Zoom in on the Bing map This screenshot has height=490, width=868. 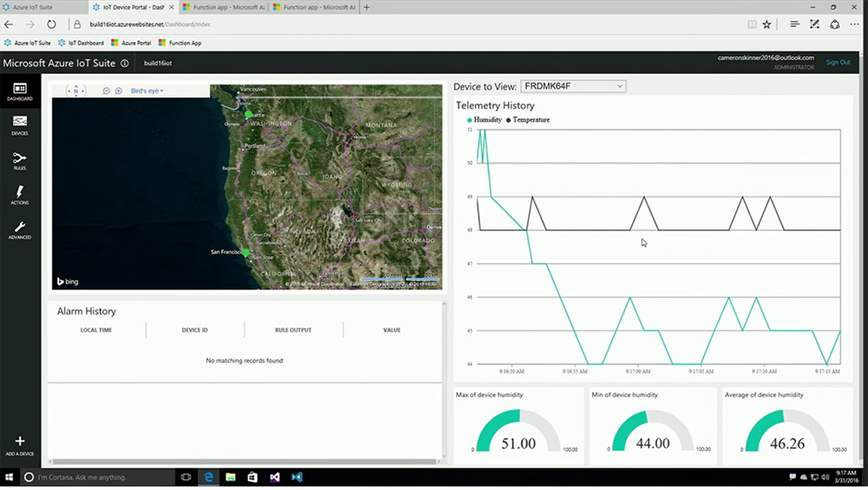click(x=118, y=91)
